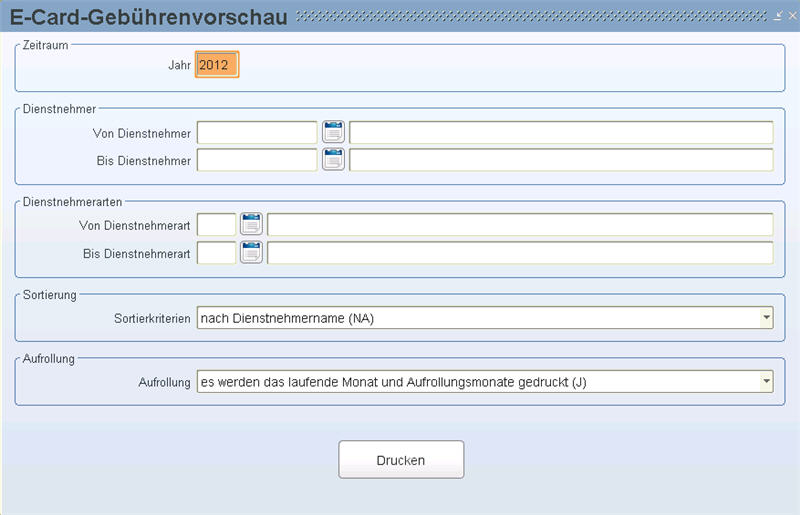Expand the Sortierkriterien dropdown arrow
This screenshot has height=515, width=800.
[x=766, y=318]
